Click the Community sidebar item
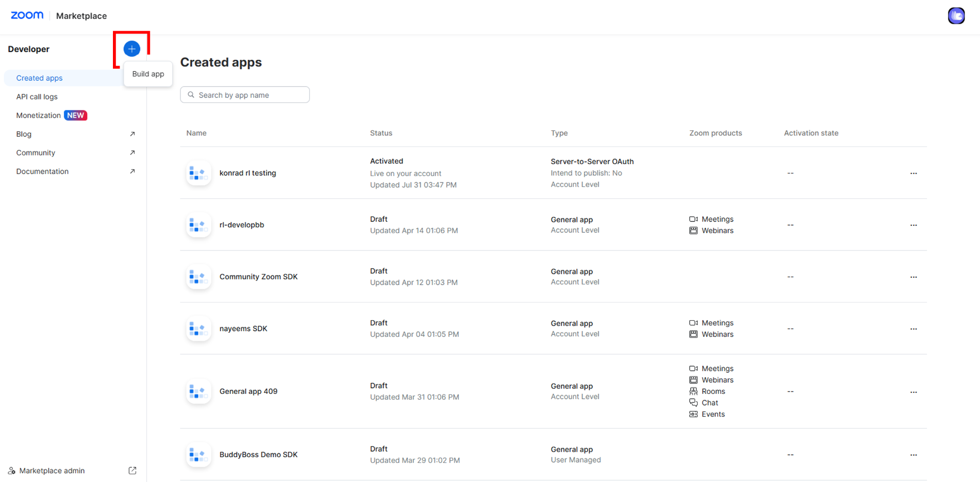Screen dimensions: 980x482 tap(35, 153)
